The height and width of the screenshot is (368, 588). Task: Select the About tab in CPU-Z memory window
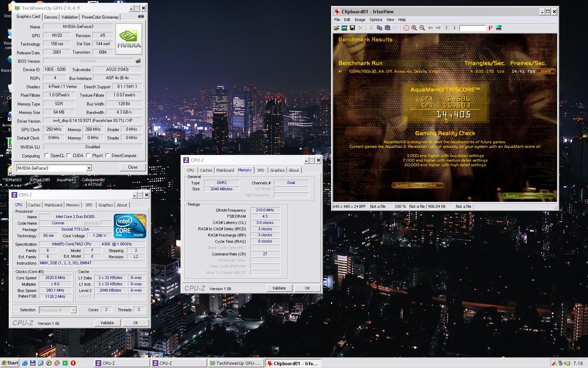click(294, 170)
